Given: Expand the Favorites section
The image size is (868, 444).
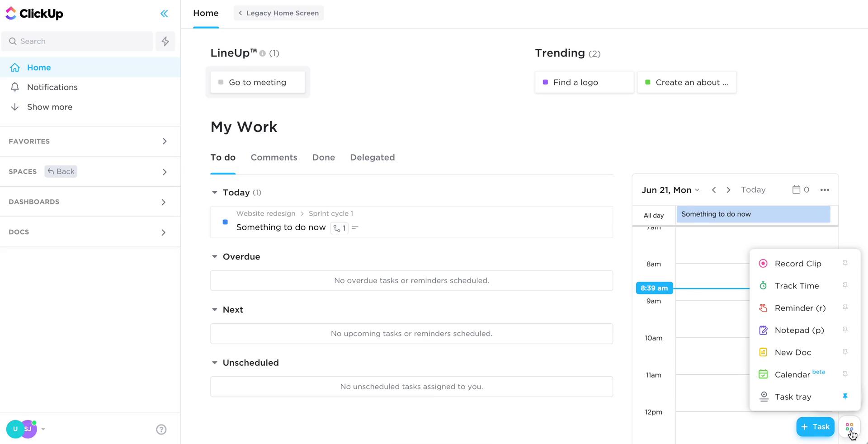Looking at the screenshot, I should (165, 142).
